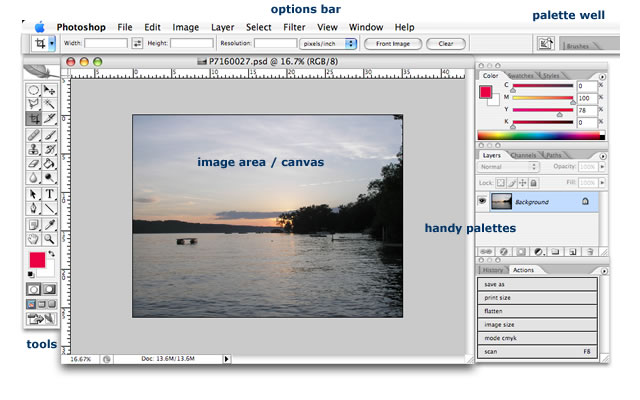The width and height of the screenshot is (640, 400).
Task: Click the foreground color swatch in toolbox
Action: (37, 260)
